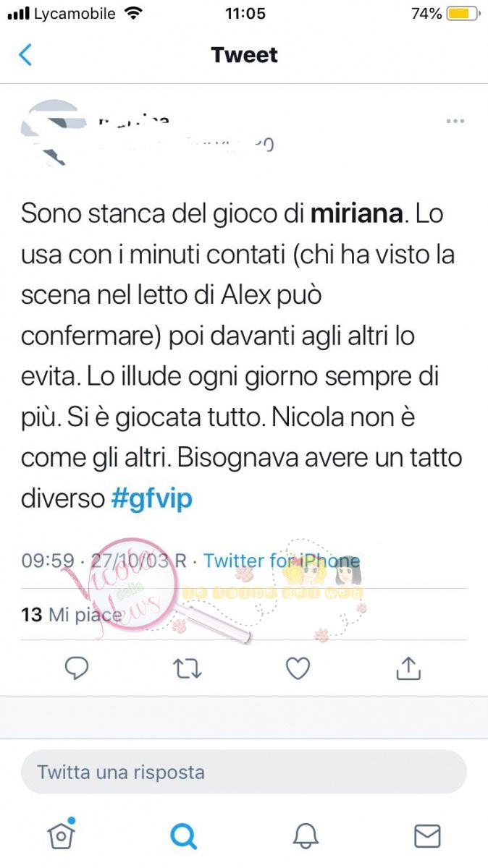Open the messages envelope tab
Screen dimensions: 488x868
[x=427, y=836]
